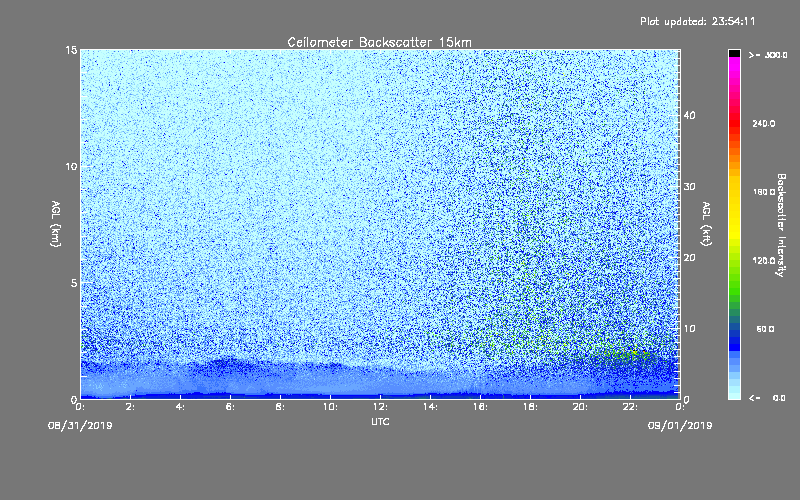
Task: Click the right AGL (kft) axis label
Action: tap(707, 224)
